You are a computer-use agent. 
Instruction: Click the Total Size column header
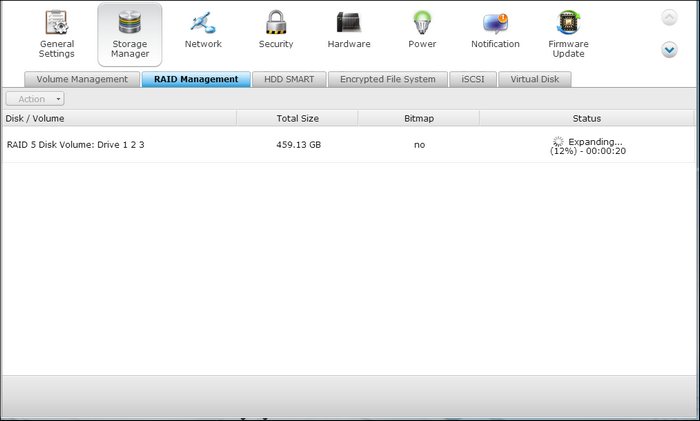click(x=297, y=118)
